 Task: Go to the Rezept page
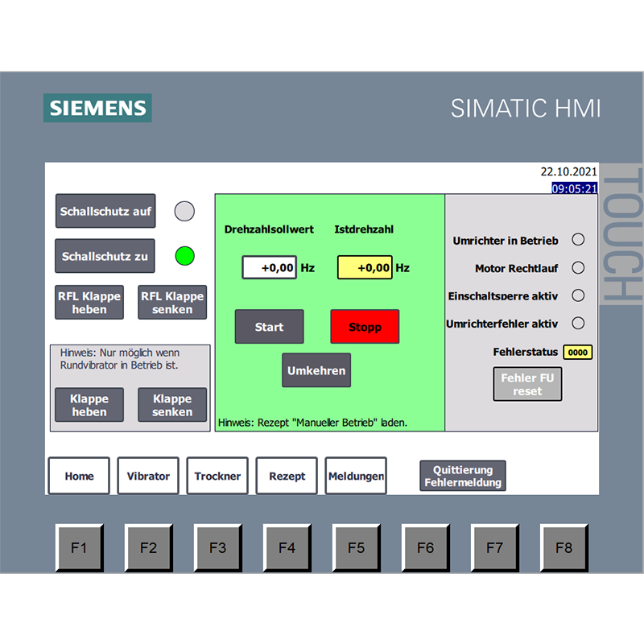tap(287, 476)
